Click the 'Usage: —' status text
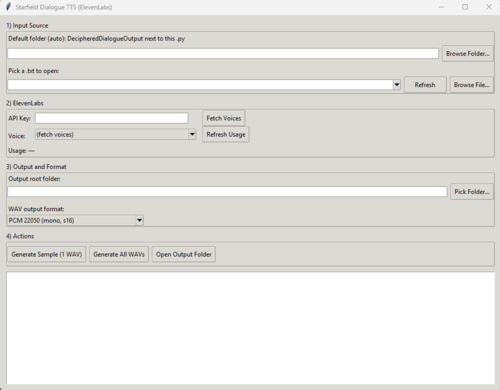This screenshot has height=390, width=500. coord(21,151)
